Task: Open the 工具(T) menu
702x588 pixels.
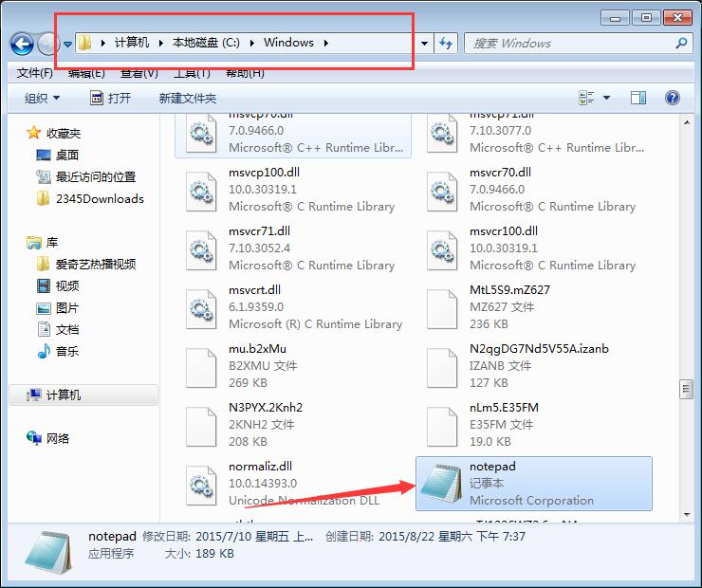Action: (192, 72)
